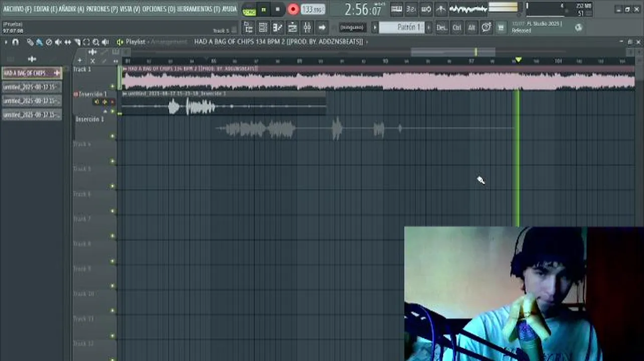Toggle the metronome icon

441,9
